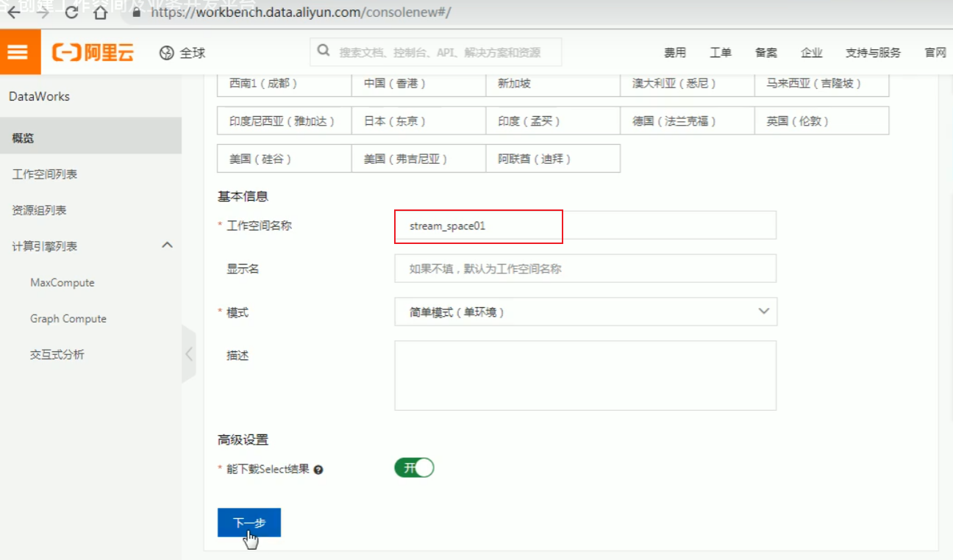Screen dimensions: 953x560
Task: Click 官网 in the top menu
Action: click(x=935, y=53)
